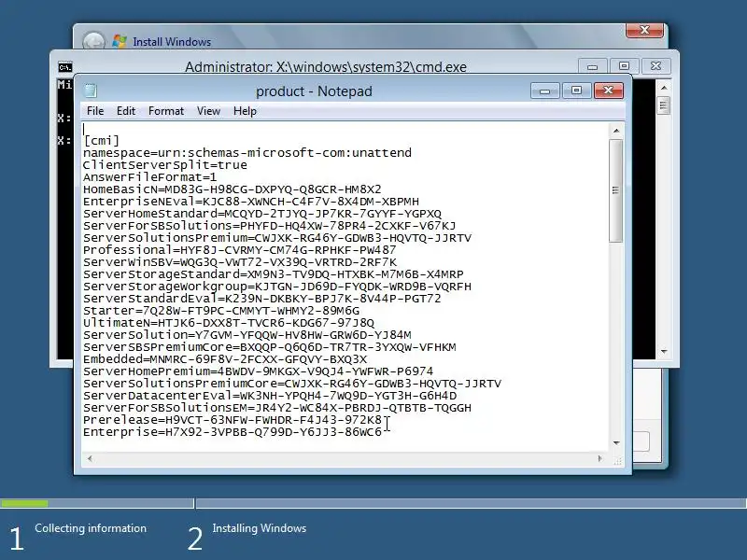
Task: Close the cmd.exe Administrator window
Action: [656, 66]
